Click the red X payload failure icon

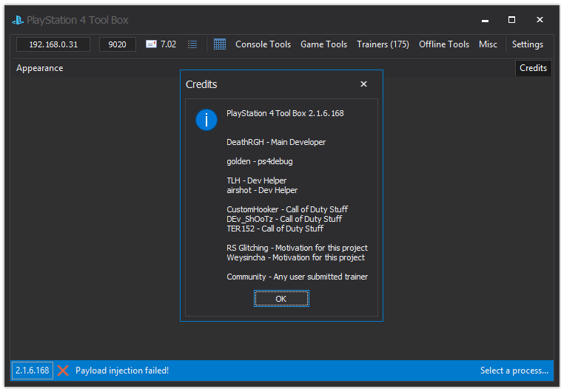[x=63, y=371]
